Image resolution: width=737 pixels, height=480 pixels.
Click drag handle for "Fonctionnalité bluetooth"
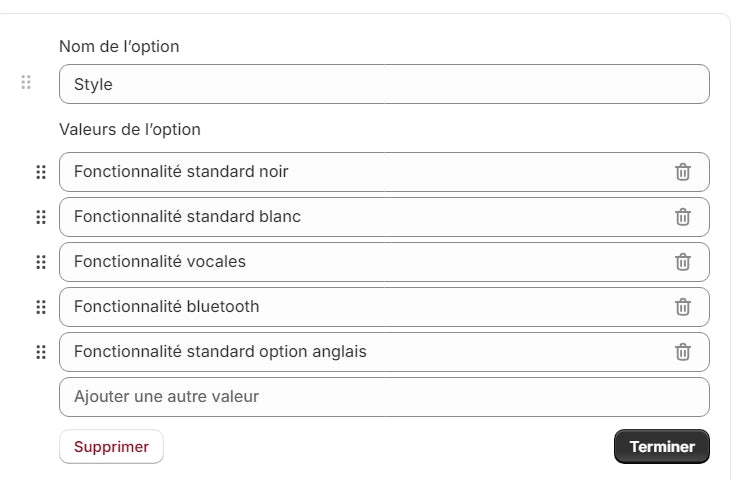tap(41, 307)
